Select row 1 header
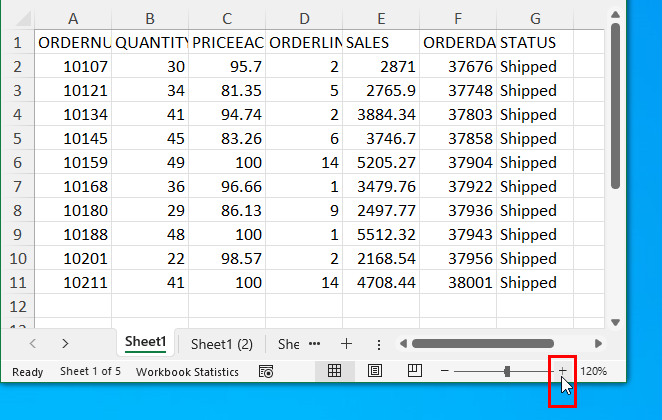The image size is (662, 420). coord(17,42)
